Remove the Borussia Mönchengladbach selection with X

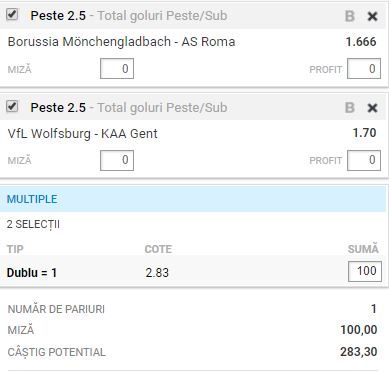click(372, 16)
